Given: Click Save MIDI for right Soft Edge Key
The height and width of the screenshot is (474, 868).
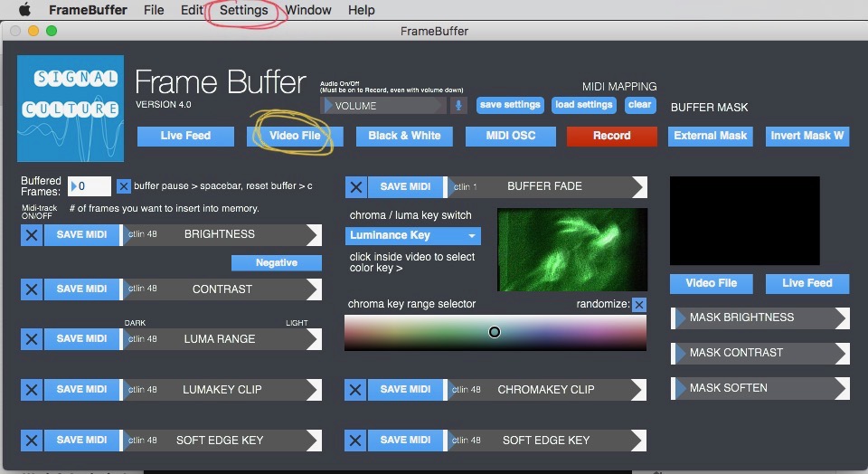Looking at the screenshot, I should (x=405, y=441).
